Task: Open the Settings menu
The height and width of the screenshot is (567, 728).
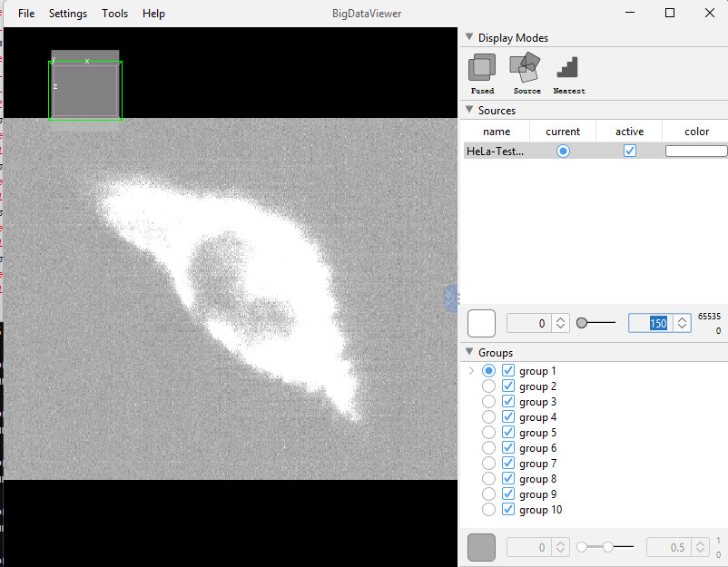Action: click(67, 13)
